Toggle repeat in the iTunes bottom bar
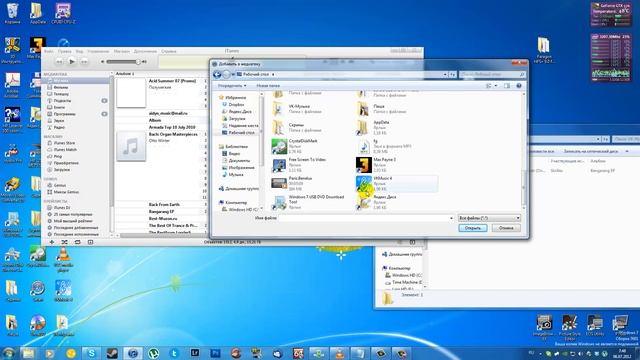Screen dimensions: 640x360 click(78, 242)
